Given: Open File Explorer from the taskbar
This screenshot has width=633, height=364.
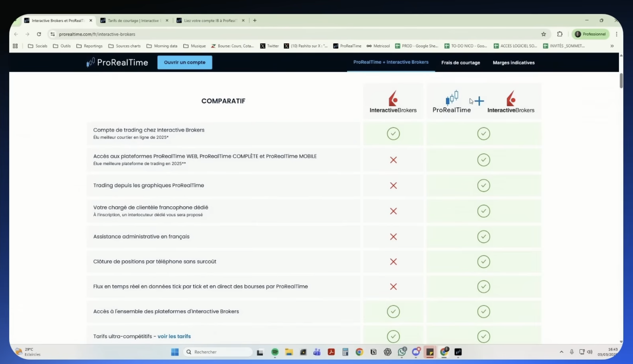Looking at the screenshot, I should 289,352.
